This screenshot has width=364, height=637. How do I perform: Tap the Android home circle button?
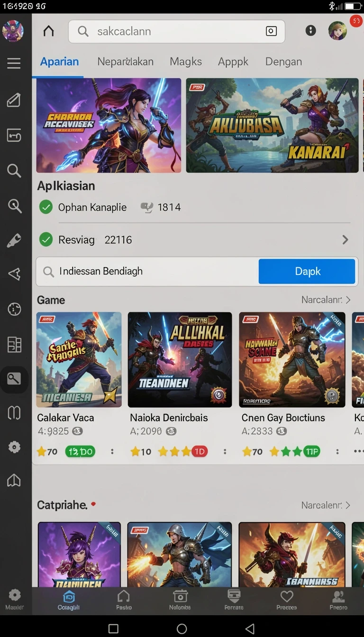pyautogui.click(x=182, y=628)
